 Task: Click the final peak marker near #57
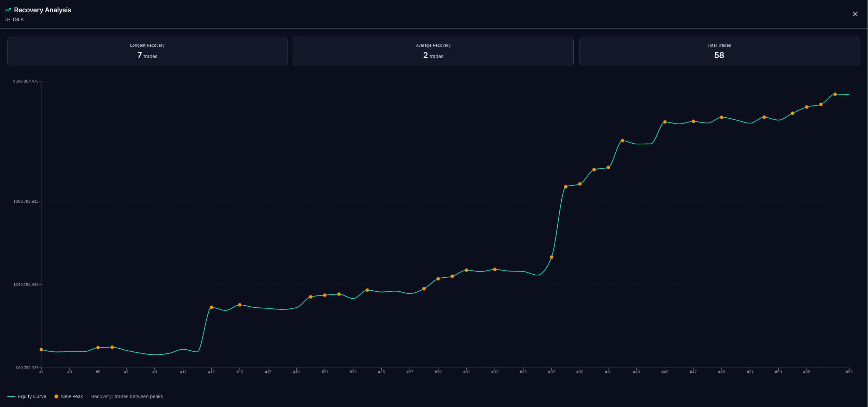835,94
